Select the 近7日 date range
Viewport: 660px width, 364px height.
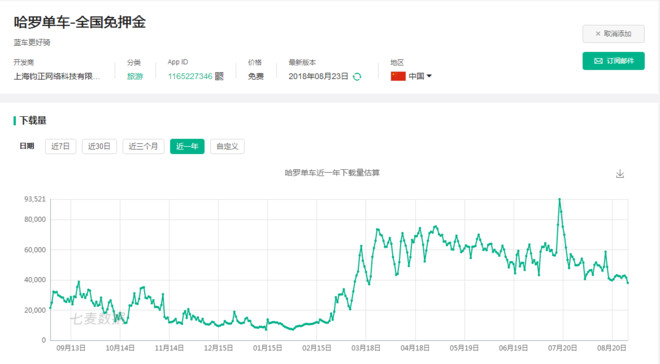(x=61, y=146)
